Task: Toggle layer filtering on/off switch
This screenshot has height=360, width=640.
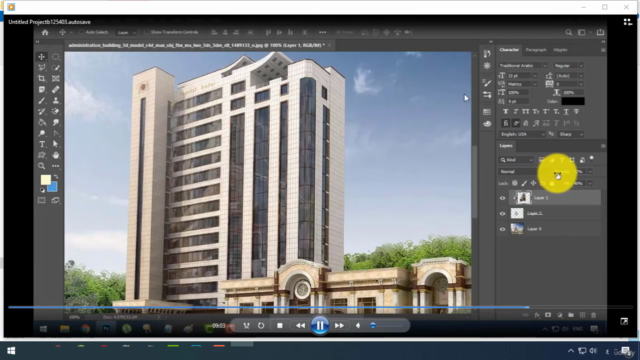Action: click(592, 159)
